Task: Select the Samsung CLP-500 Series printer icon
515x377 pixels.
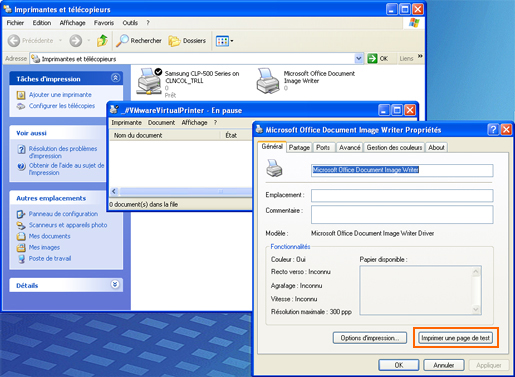Action: [149, 81]
